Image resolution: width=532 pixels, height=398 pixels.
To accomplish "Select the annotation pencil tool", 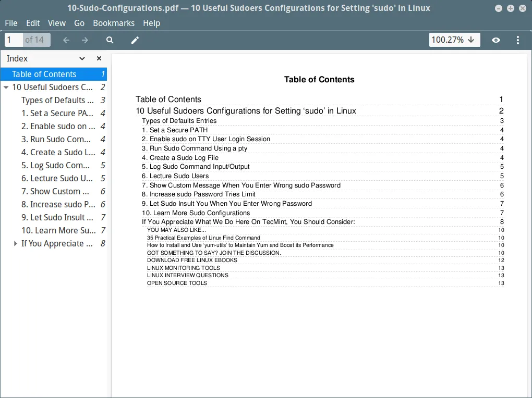I will [135, 40].
